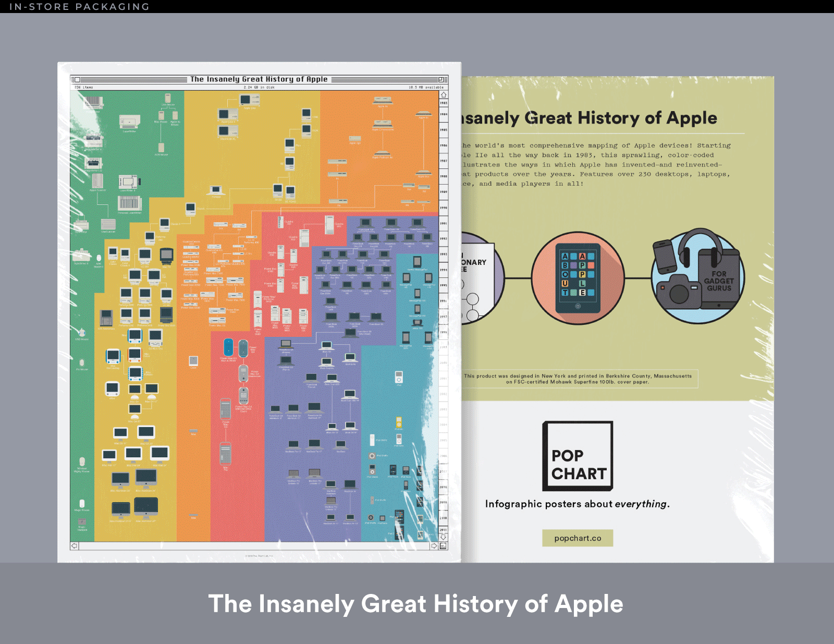Click the '10.5 MB available' text
Viewport: 834px width, 644px height.
pyautogui.click(x=426, y=88)
